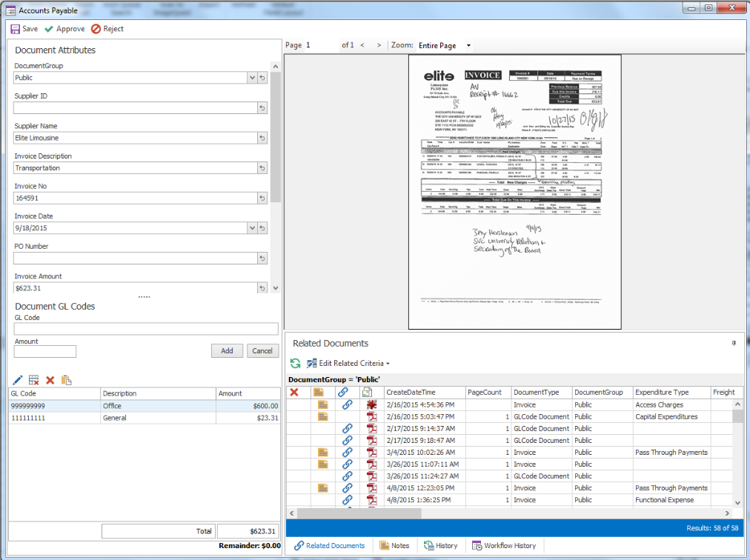Open the History tab
Image resolution: width=750 pixels, height=560 pixels.
click(440, 546)
